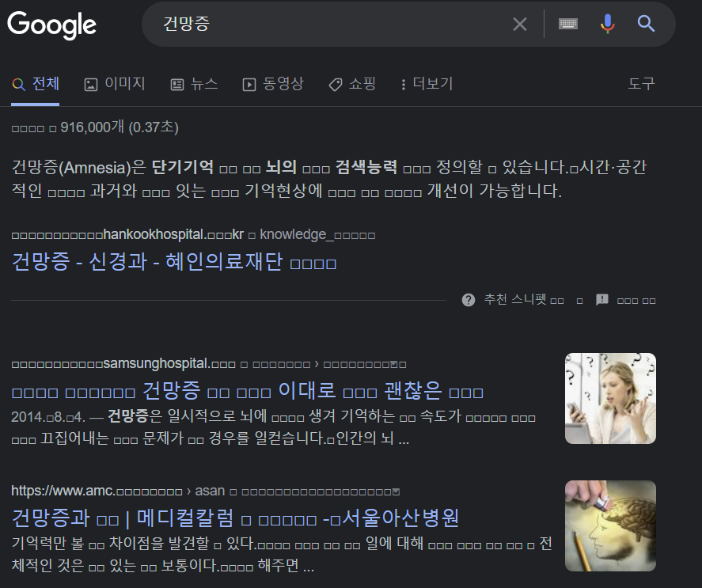Viewport: 702px width, 588px height.
Task: Open the 건망증 - 신경과 - 혜인의료재단 result
Action: click(173, 261)
